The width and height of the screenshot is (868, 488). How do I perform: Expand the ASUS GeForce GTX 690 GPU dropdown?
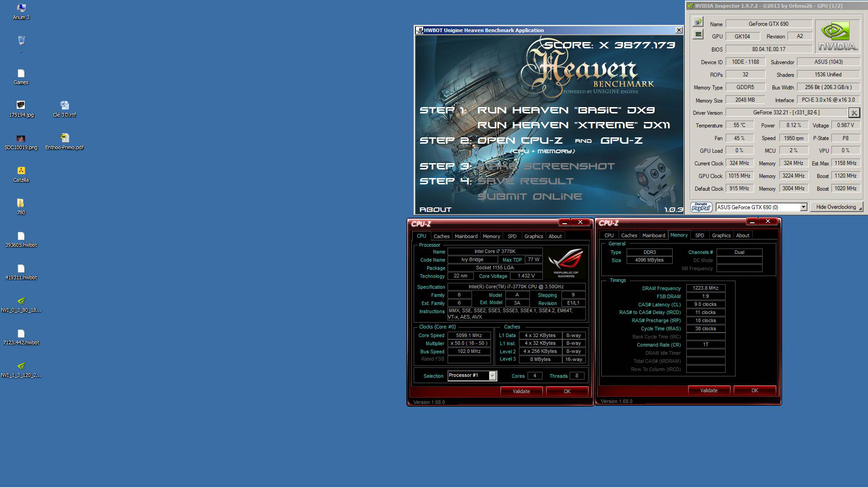803,207
